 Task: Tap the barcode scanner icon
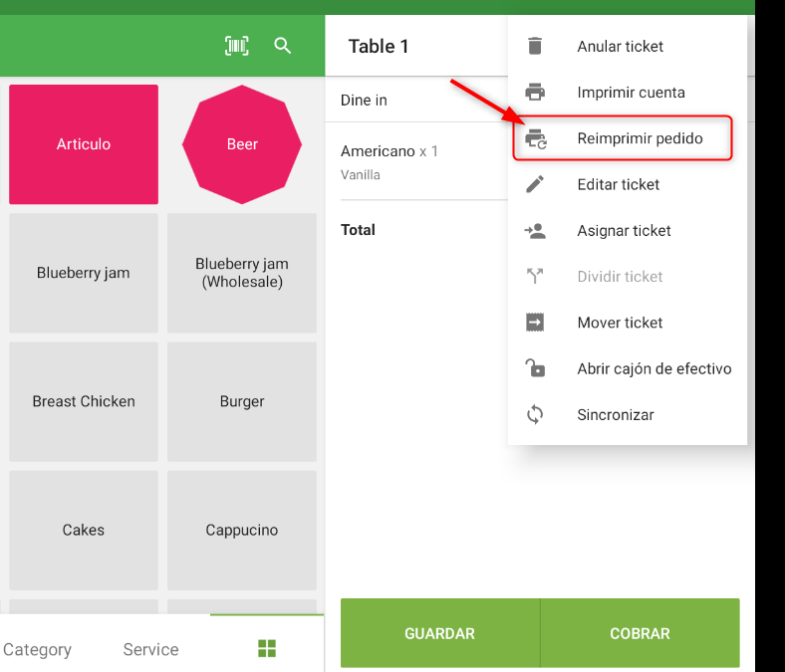237,46
